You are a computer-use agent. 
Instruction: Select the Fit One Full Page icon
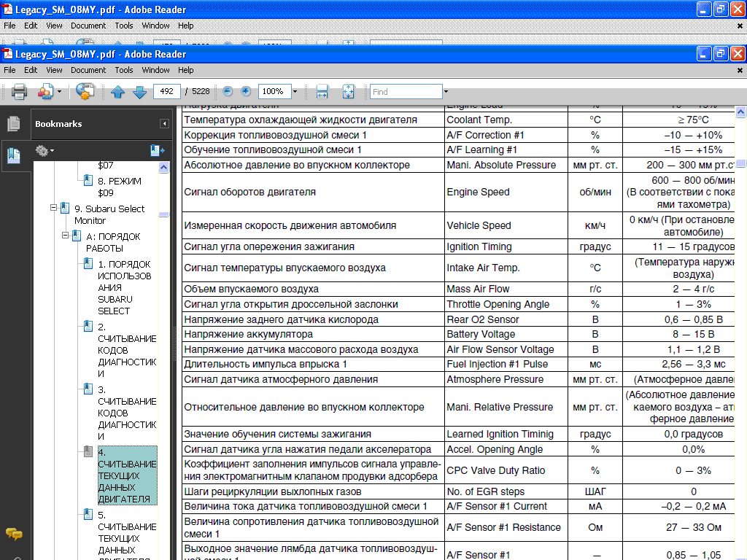[348, 92]
